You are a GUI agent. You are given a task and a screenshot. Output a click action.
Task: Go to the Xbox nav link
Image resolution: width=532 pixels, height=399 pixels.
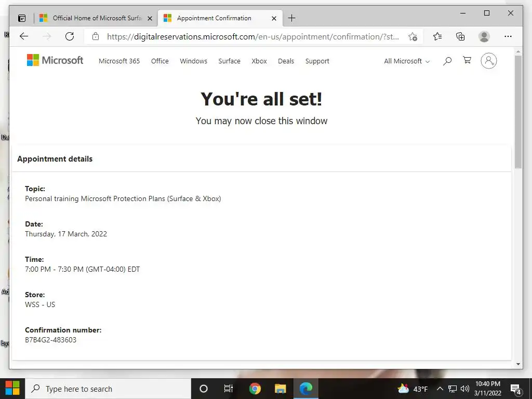pyautogui.click(x=259, y=61)
